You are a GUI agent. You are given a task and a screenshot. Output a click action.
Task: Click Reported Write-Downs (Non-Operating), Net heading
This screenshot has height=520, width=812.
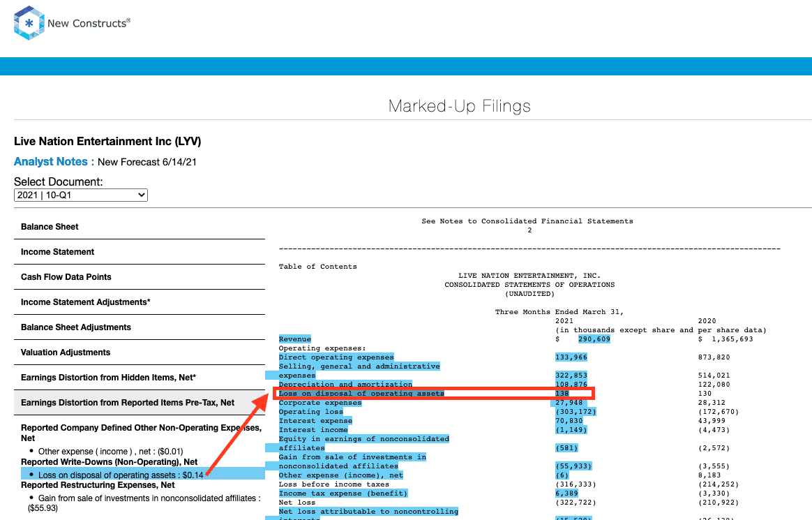(x=110, y=462)
